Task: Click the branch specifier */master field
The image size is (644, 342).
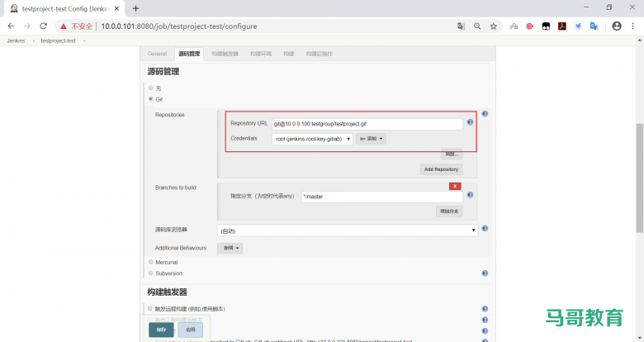Action: tap(381, 197)
